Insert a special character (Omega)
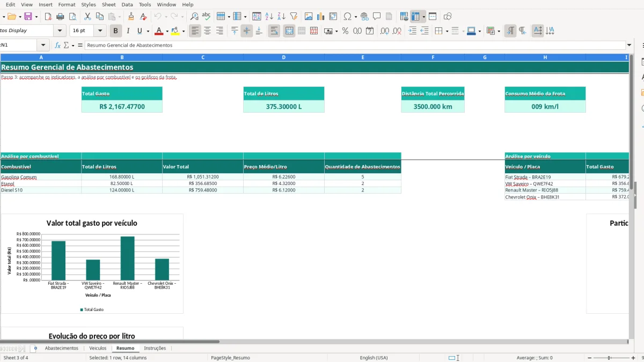 (x=348, y=17)
